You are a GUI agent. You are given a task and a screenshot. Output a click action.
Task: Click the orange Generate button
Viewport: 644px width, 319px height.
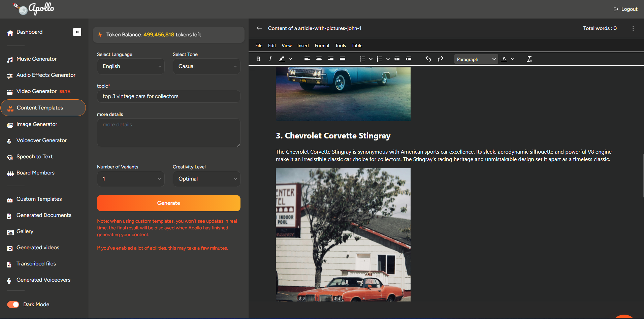tap(168, 203)
